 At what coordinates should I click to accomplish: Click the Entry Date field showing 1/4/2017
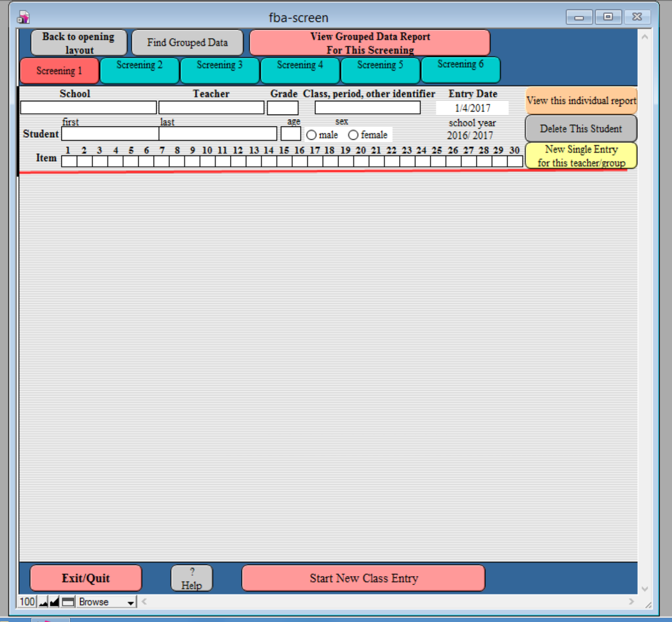tap(472, 108)
